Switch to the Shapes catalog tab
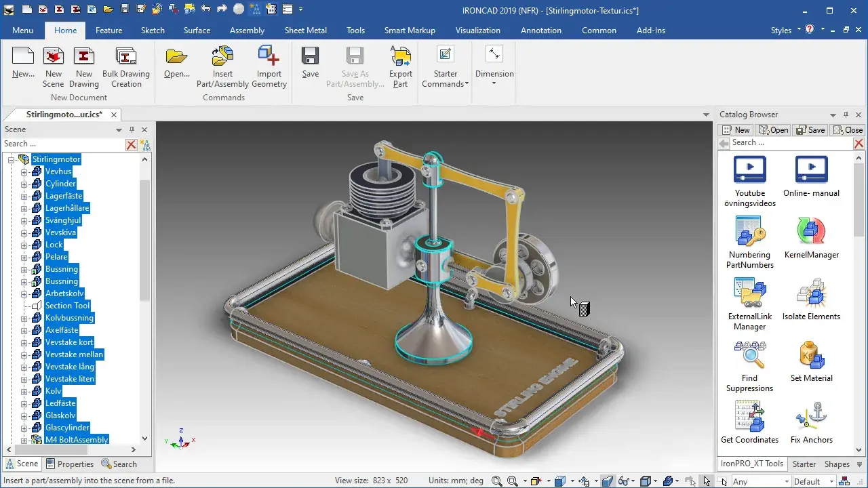This screenshot has width=868, height=488. (837, 464)
